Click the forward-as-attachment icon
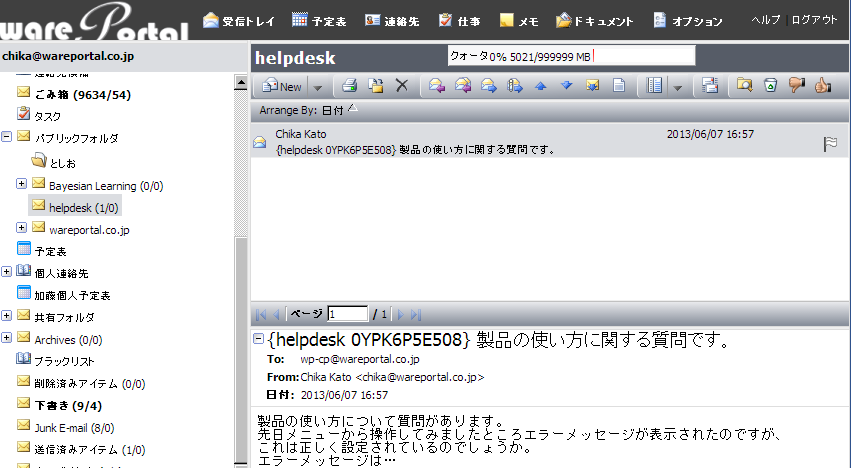Screen dimensions: 851x468 pos(515,85)
